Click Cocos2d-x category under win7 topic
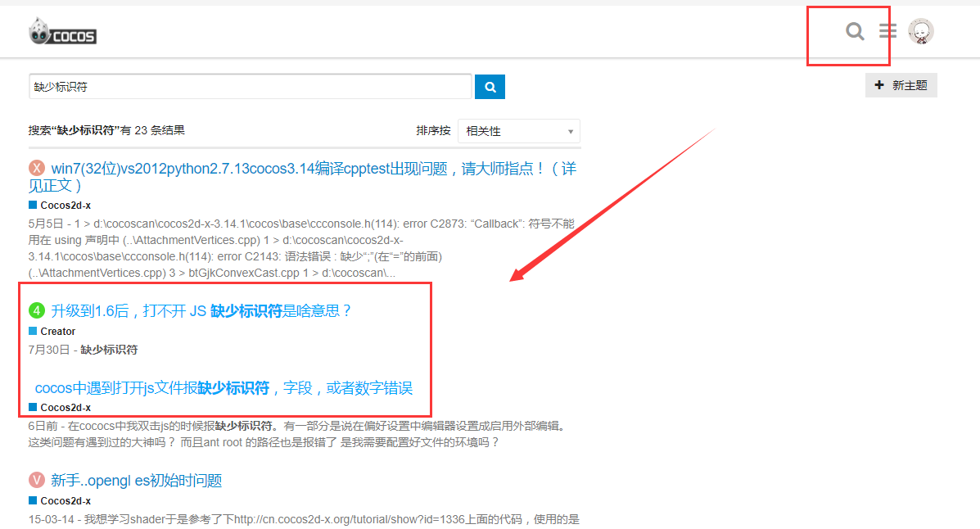 tap(60, 205)
